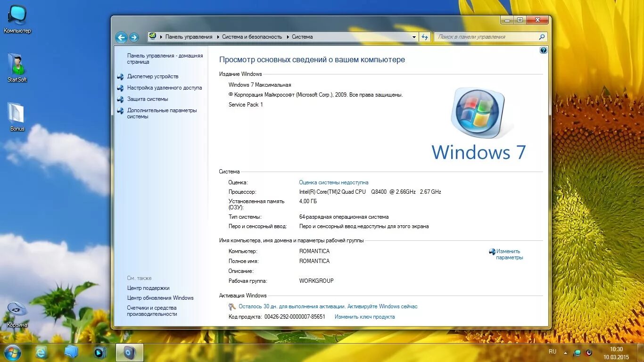Open Центр поддержки link

(148, 288)
